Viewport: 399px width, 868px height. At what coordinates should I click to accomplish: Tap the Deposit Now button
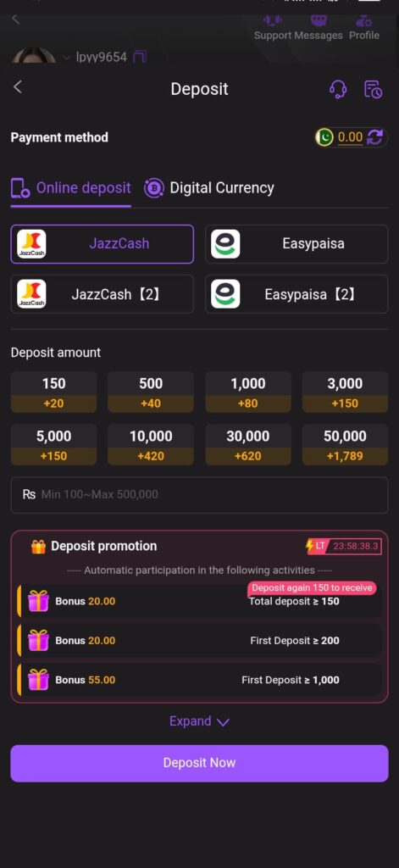(x=199, y=763)
